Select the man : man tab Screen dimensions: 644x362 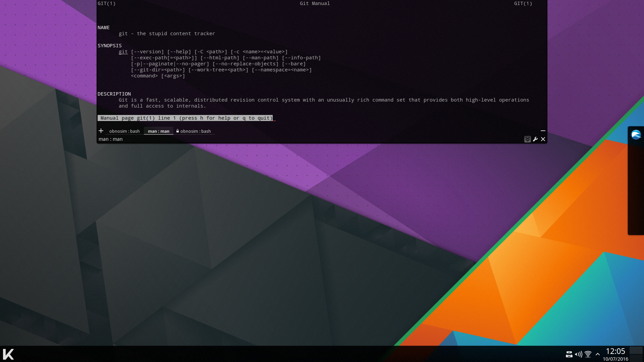pyautogui.click(x=159, y=131)
